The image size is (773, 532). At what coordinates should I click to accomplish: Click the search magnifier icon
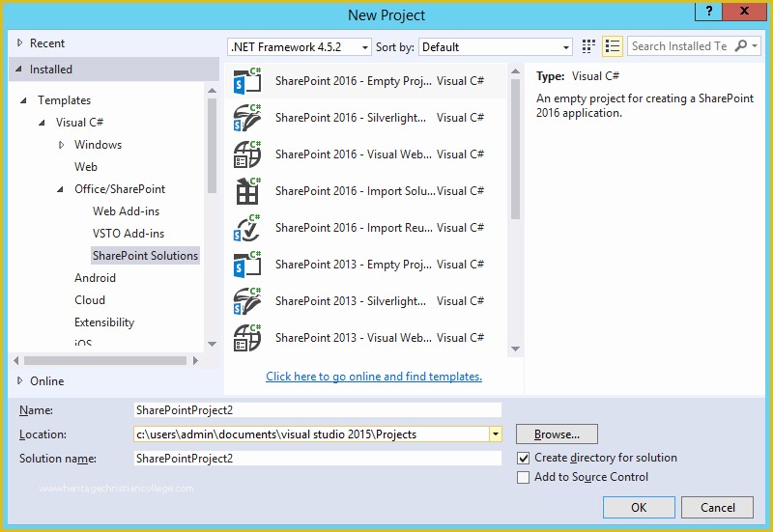(x=740, y=45)
